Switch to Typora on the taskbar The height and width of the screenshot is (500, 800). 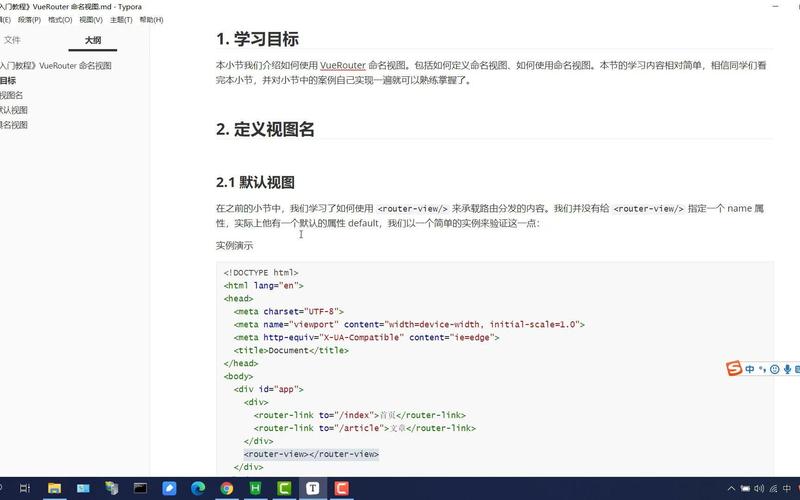pyautogui.click(x=313, y=488)
